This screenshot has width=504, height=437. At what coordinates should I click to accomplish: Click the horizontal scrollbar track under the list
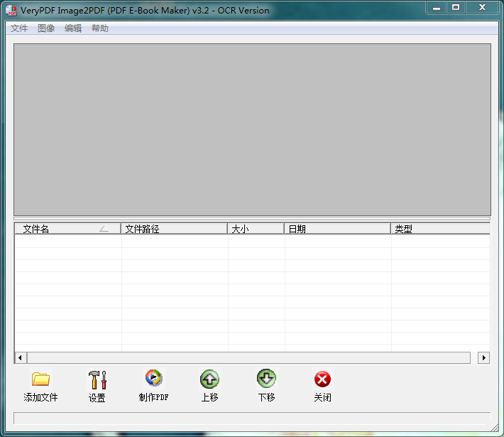pos(248,357)
